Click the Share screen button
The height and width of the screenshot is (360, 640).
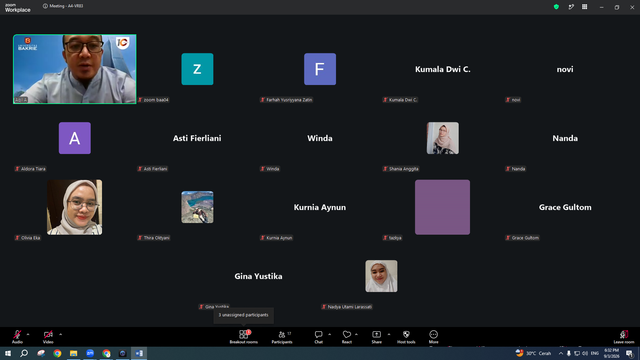tap(376, 337)
